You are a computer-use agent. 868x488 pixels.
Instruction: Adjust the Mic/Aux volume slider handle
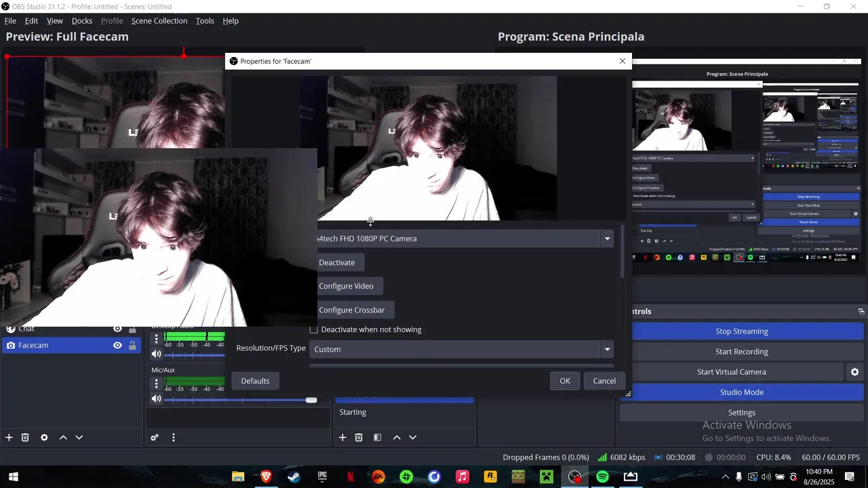(x=311, y=400)
